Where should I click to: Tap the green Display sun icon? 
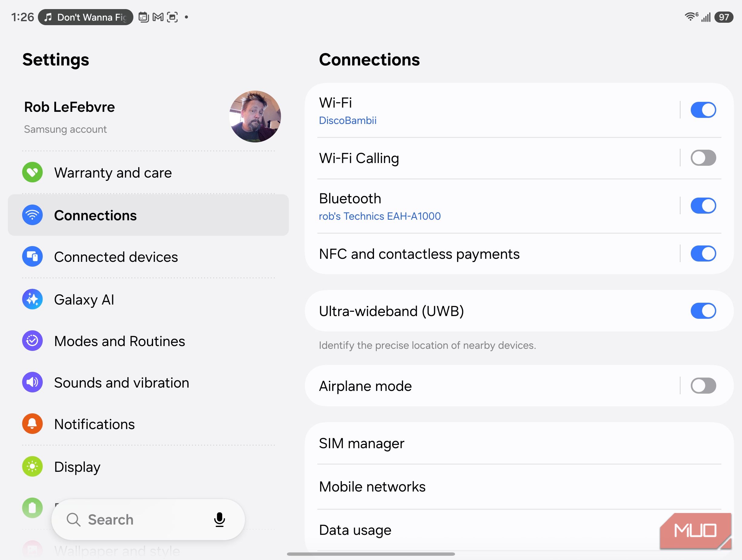click(32, 466)
